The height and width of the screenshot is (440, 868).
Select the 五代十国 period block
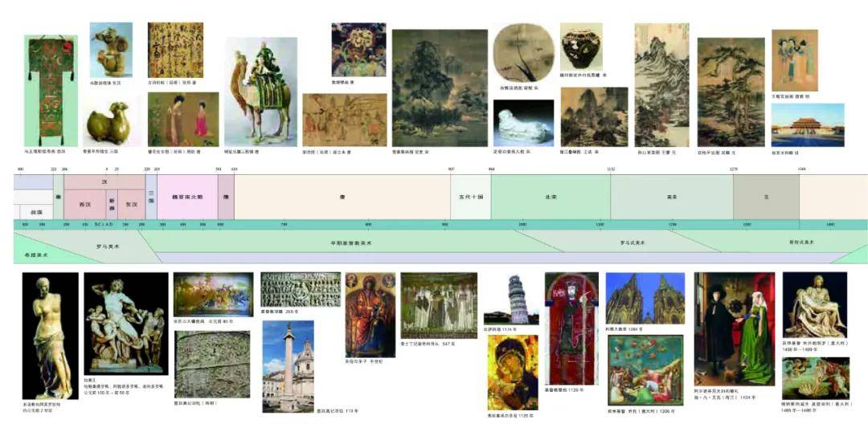point(471,198)
